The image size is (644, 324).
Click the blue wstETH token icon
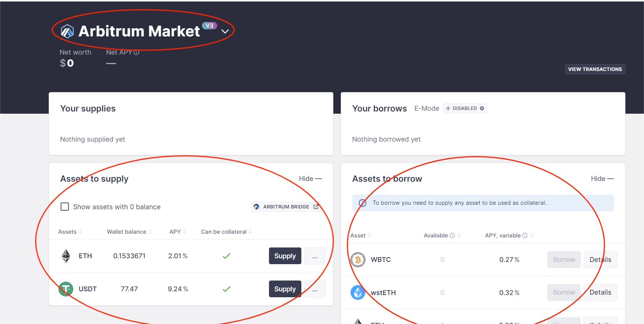click(358, 292)
